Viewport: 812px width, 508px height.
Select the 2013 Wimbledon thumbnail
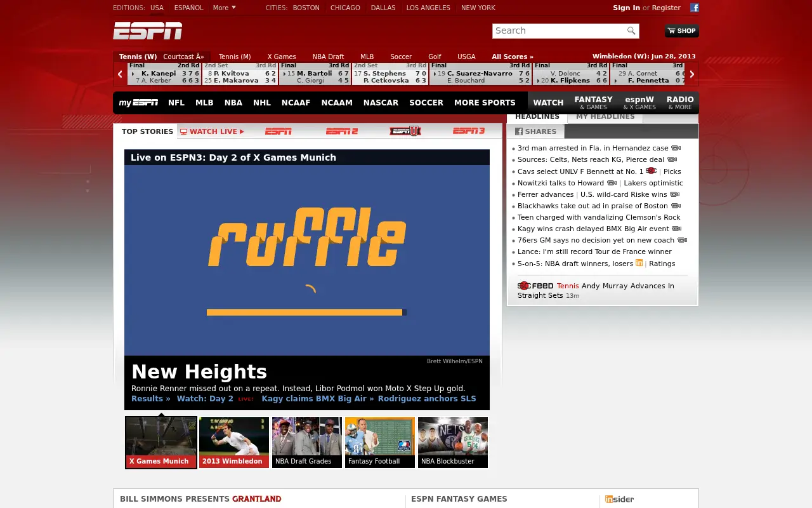234,443
